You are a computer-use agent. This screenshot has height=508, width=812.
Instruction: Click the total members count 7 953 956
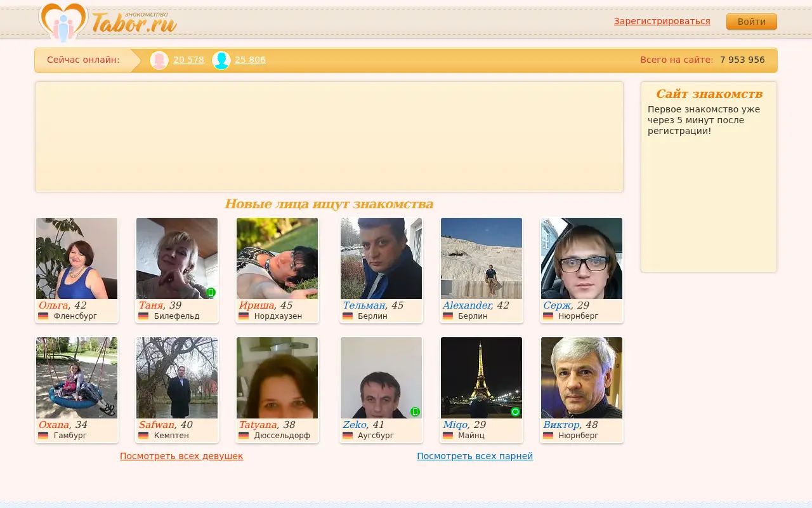pos(742,60)
